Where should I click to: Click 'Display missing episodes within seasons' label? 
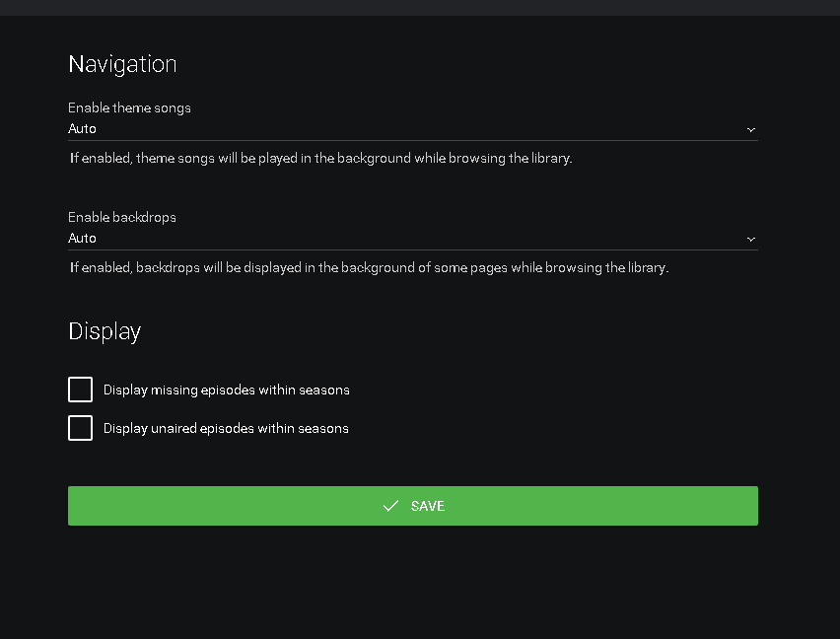click(226, 390)
